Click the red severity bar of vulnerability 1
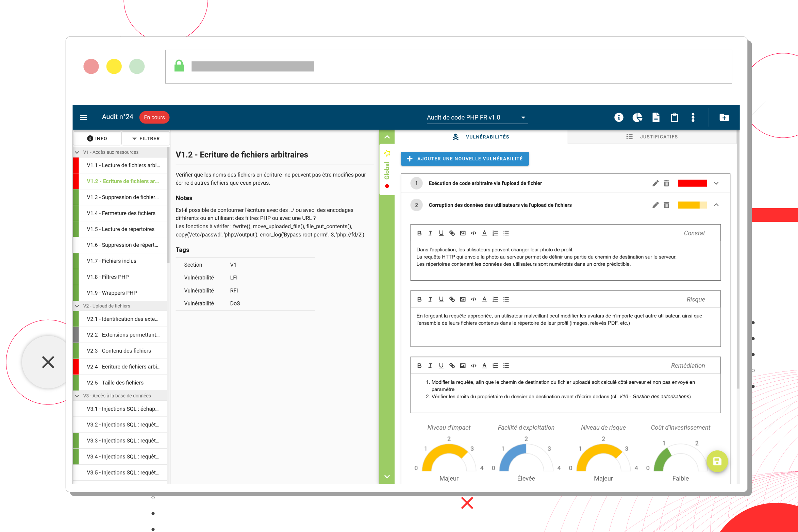The image size is (798, 532). pos(692,183)
